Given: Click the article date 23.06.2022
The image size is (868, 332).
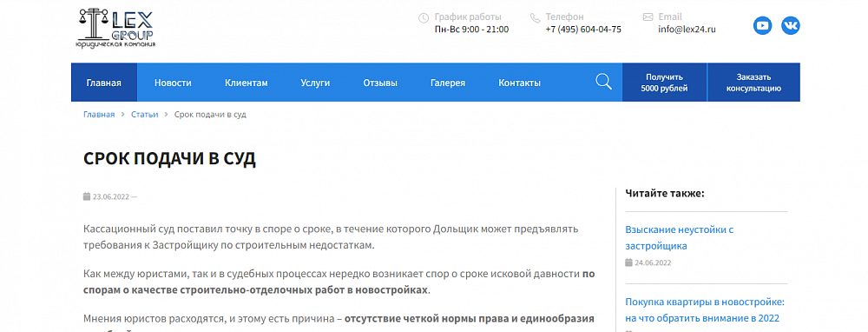Looking at the screenshot, I should [111, 196].
